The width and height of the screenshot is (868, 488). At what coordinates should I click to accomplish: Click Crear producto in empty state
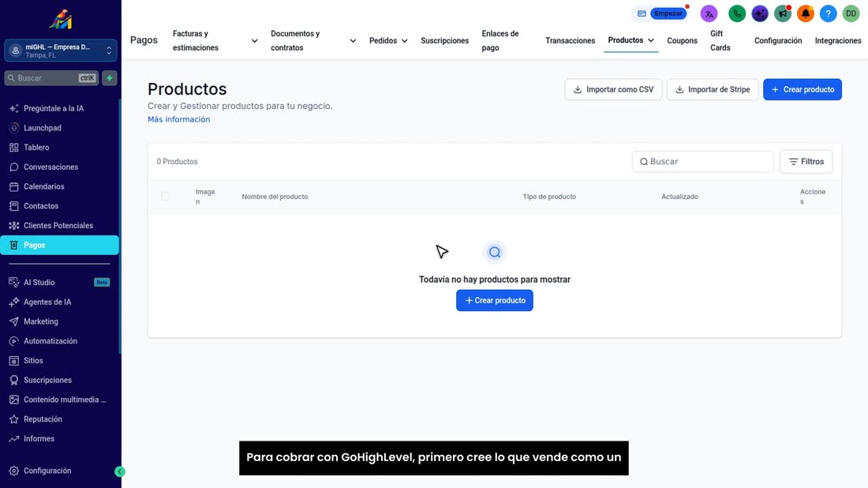494,300
